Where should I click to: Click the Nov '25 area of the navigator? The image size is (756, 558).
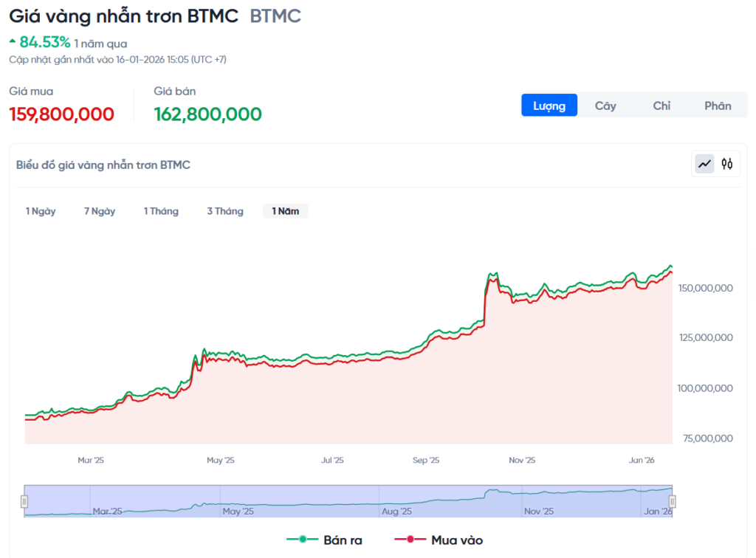(x=538, y=511)
